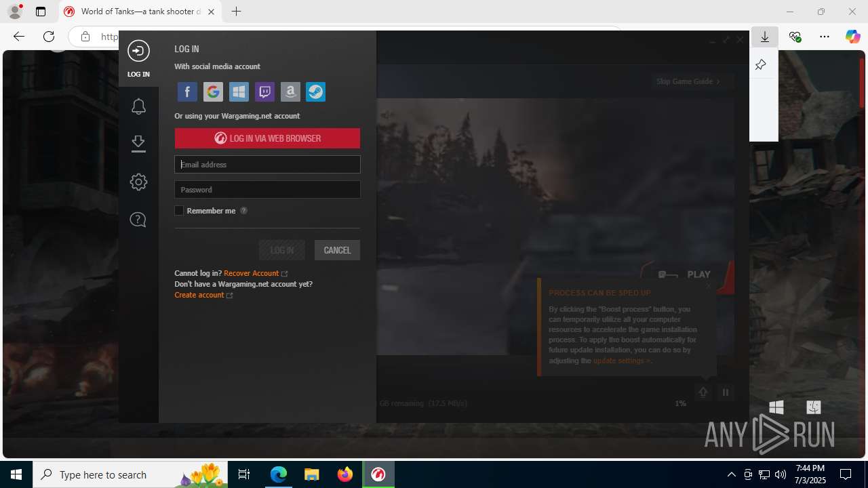Viewport: 868px width, 488px height.
Task: Select the World of Tanks browser tab
Action: pos(140,12)
